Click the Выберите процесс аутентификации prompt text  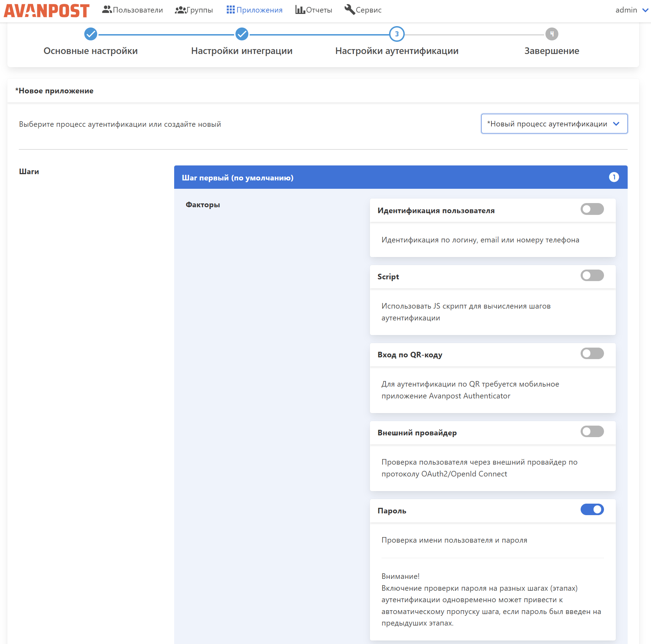120,124
